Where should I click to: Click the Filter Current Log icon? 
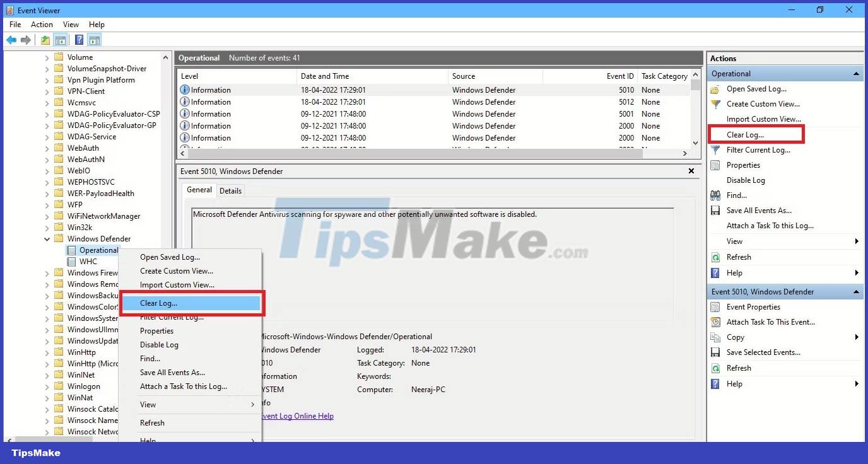pyautogui.click(x=717, y=150)
